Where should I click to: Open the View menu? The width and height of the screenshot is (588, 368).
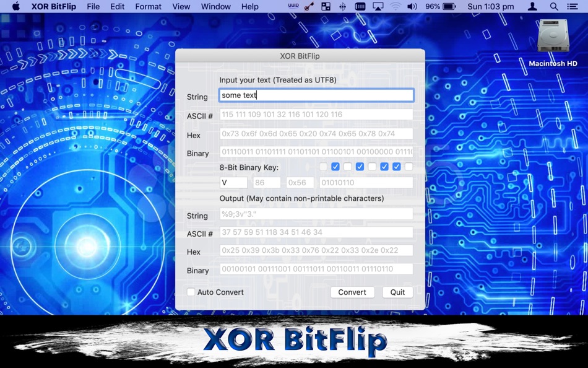(x=181, y=6)
